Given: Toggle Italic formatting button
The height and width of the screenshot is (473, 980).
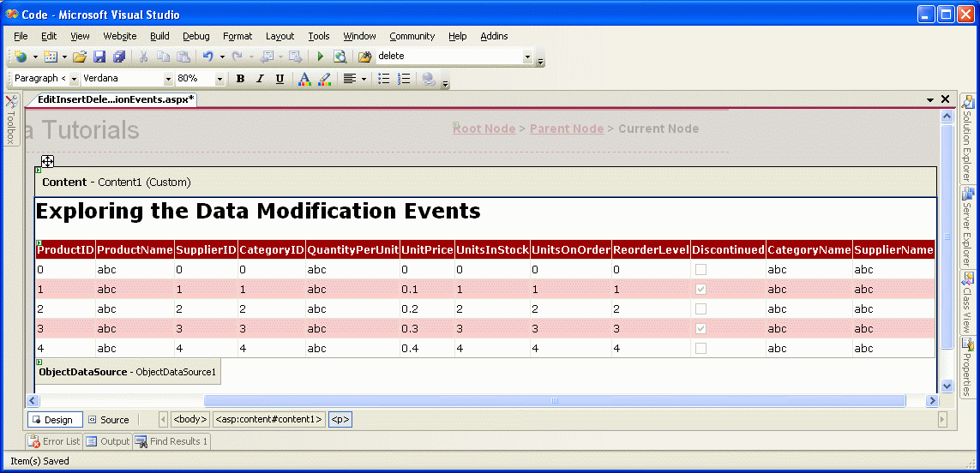Looking at the screenshot, I should pos(260,79).
